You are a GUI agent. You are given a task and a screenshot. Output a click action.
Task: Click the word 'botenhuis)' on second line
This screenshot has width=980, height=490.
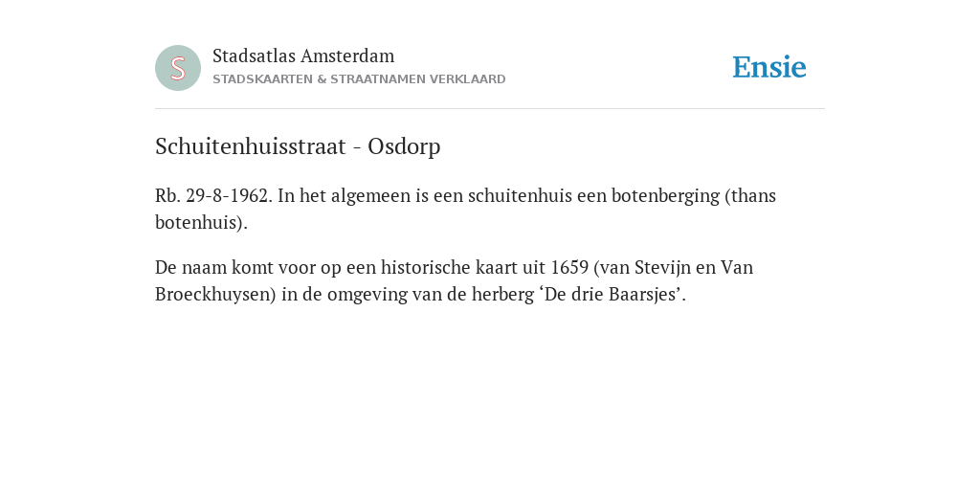[201, 222]
